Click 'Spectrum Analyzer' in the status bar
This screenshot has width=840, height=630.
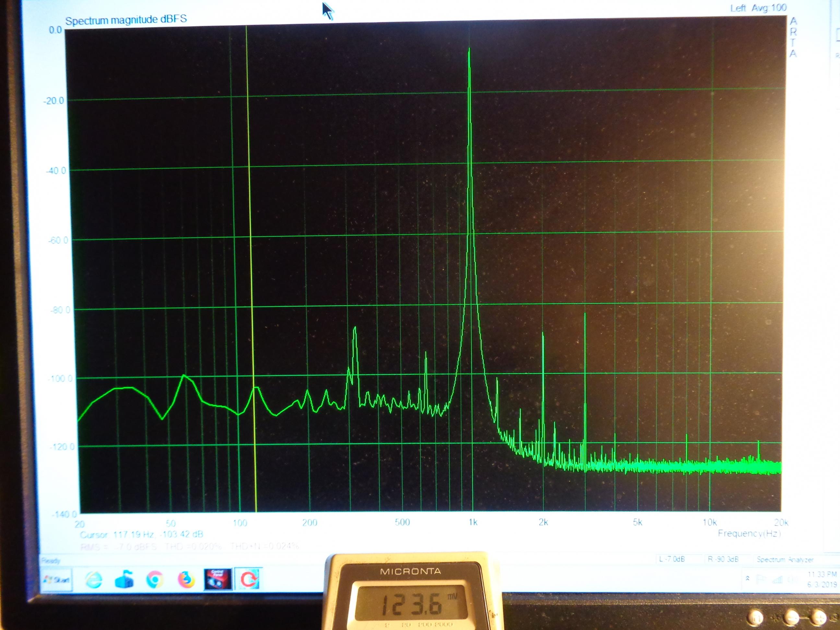coord(785,560)
